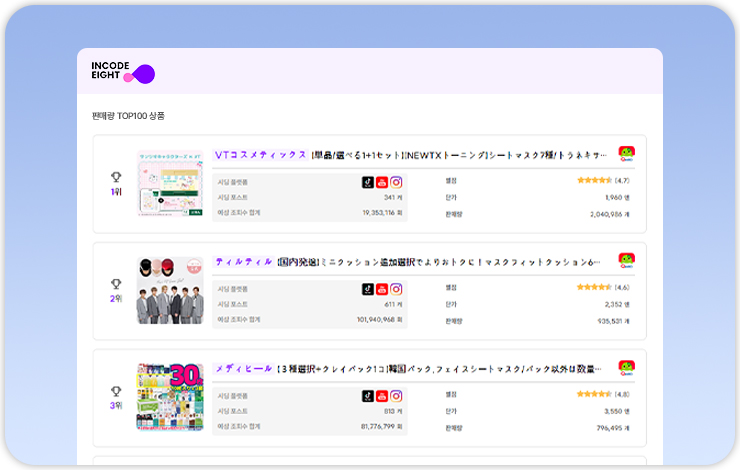This screenshot has height=470, width=740.
Task: Click the 3위 rank label
Action: pos(116,405)
